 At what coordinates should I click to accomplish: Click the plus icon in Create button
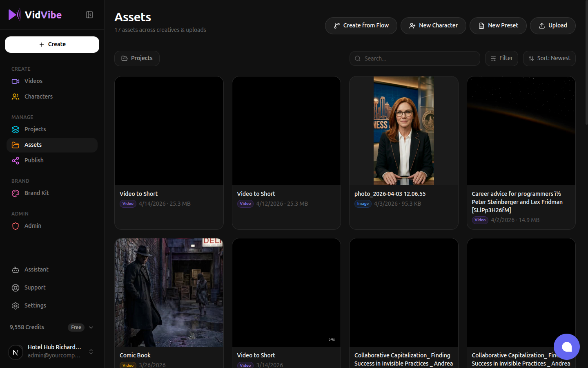[x=42, y=45]
